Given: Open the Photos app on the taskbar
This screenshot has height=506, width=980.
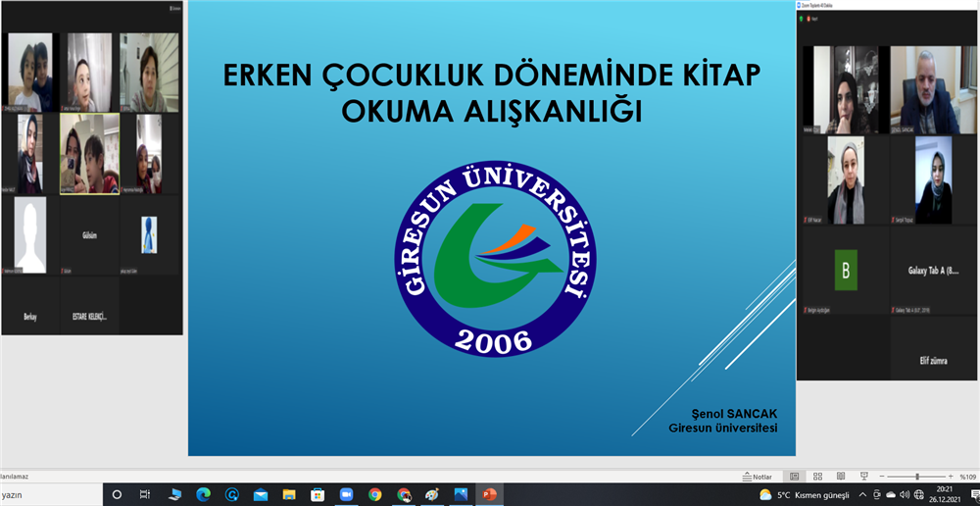Looking at the screenshot, I should 462,495.
